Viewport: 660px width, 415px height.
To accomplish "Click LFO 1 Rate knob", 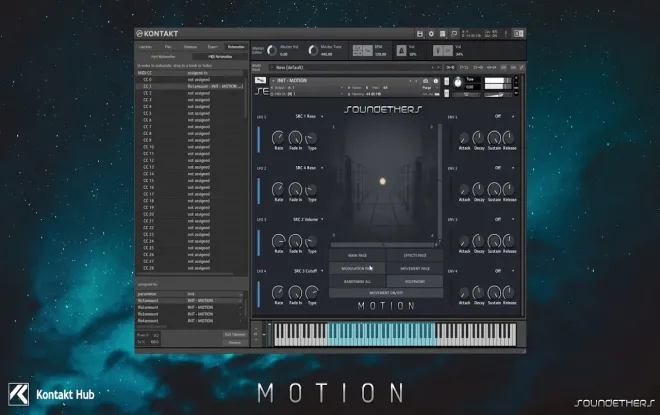I will point(278,138).
